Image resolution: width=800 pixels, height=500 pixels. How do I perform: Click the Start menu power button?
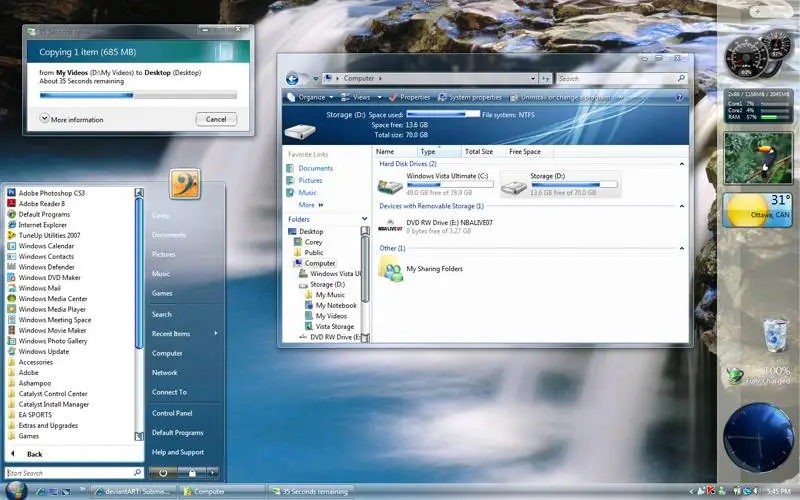pos(163,473)
